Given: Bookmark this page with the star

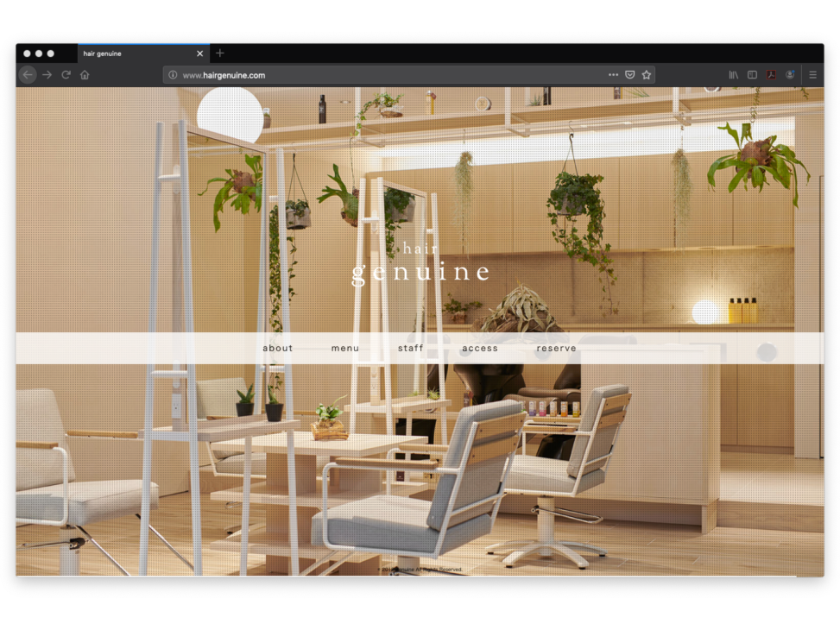Looking at the screenshot, I should point(647,75).
